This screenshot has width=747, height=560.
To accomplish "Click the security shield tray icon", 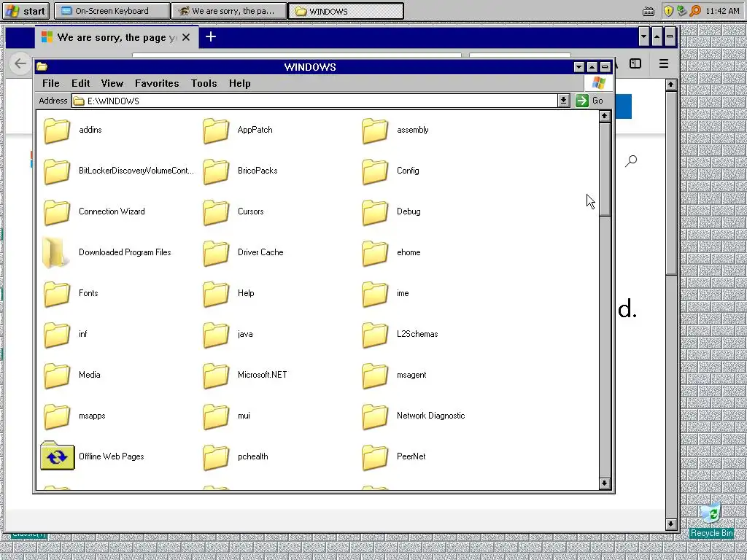I will pyautogui.click(x=668, y=10).
